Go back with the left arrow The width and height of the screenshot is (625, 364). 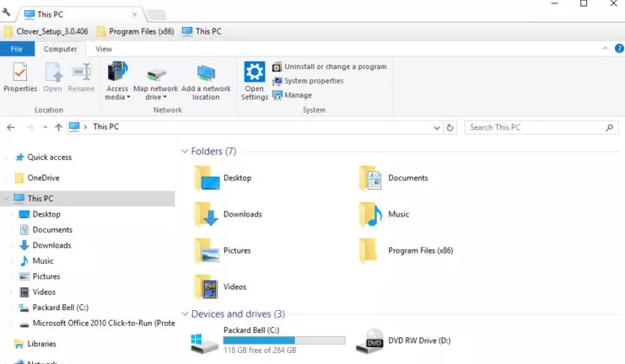click(x=11, y=127)
